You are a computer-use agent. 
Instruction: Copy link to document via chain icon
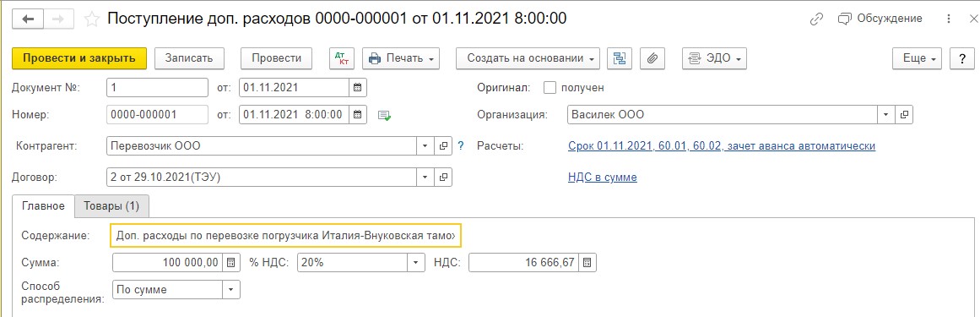[816, 19]
